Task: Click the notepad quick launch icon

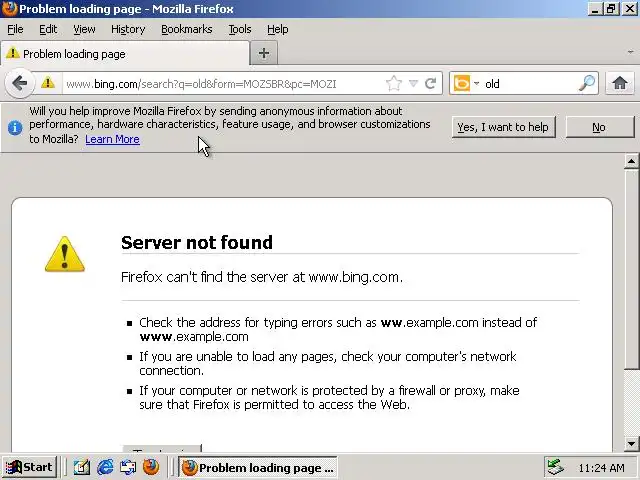Action: [82, 467]
